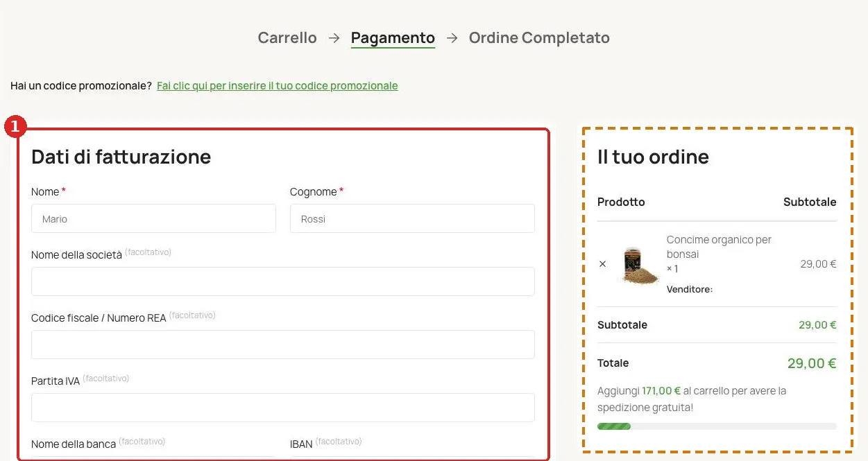
Task: Focus the Partita IVA field
Action: pos(283,408)
